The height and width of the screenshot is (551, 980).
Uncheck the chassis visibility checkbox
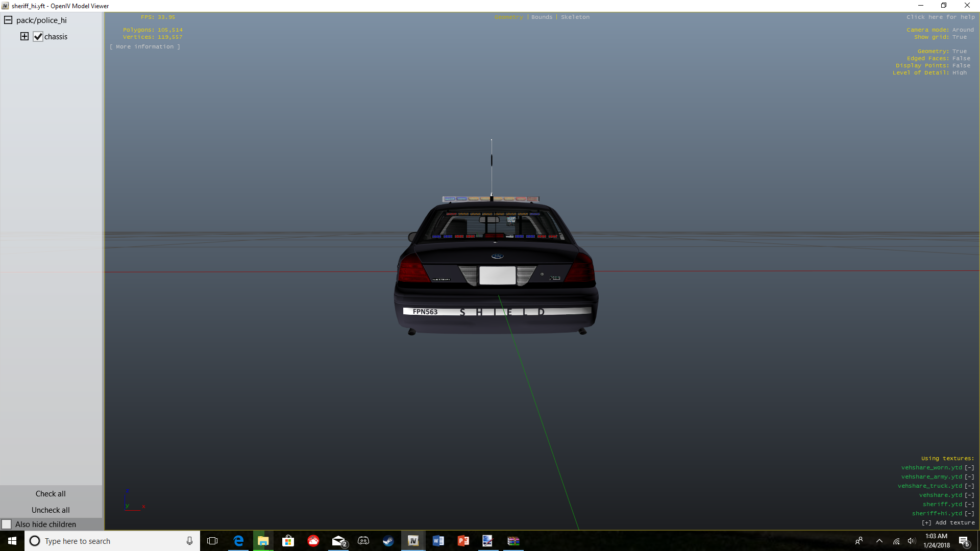(38, 37)
